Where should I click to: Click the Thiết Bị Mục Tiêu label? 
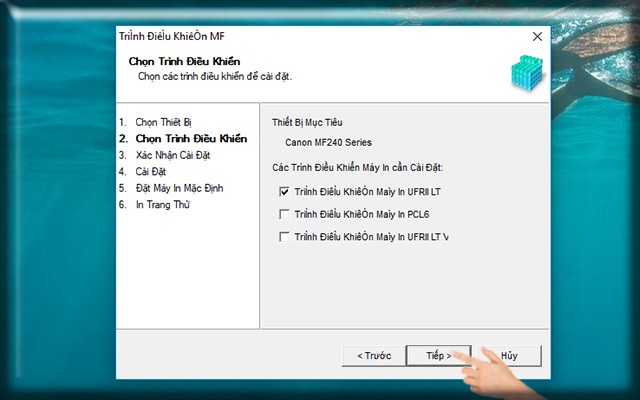[307, 122]
